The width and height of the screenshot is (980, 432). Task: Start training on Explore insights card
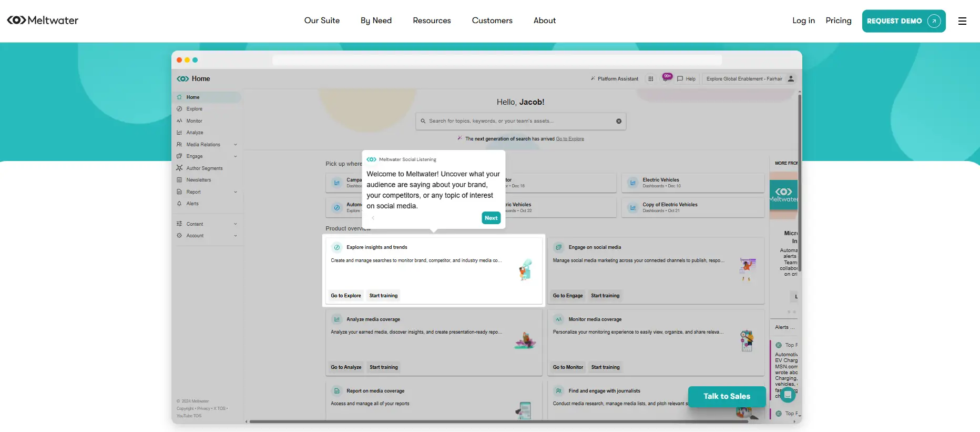pyautogui.click(x=383, y=296)
